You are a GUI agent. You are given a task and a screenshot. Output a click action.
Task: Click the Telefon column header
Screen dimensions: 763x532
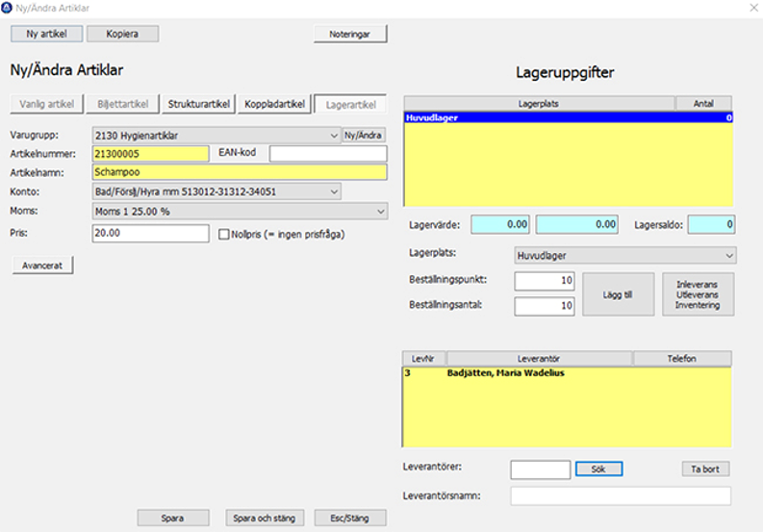pyautogui.click(x=682, y=358)
